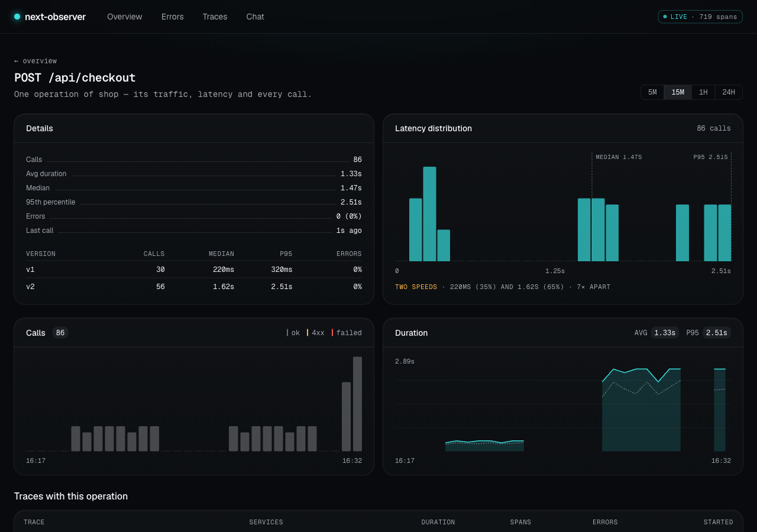Screen dimensions: 757x532
Task: Click the STARTED column header
Action: click(x=719, y=522)
